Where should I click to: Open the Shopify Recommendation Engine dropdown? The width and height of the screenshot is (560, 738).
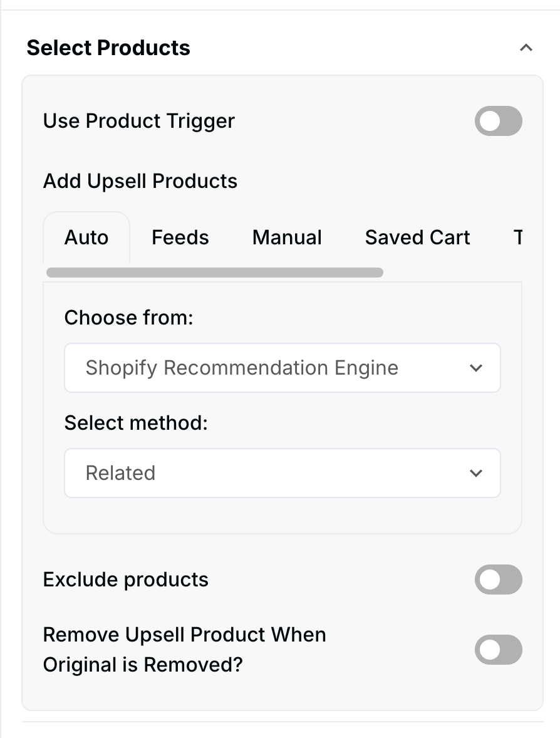pos(282,368)
